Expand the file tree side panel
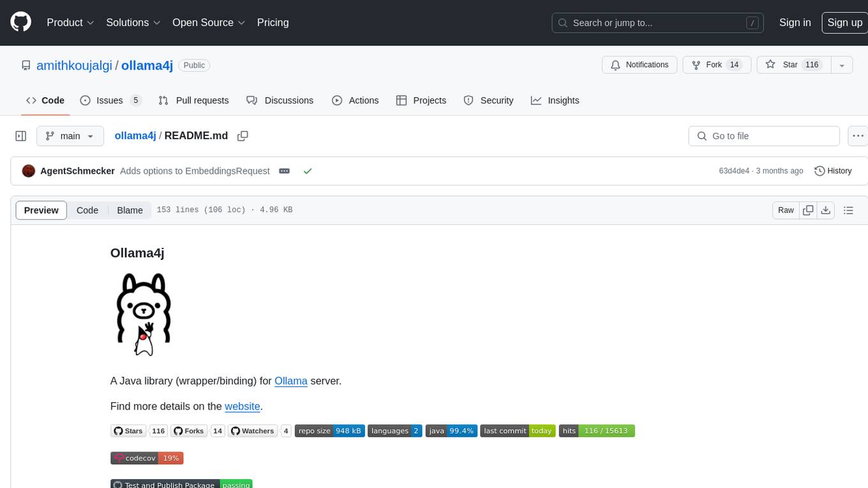 pyautogui.click(x=21, y=136)
